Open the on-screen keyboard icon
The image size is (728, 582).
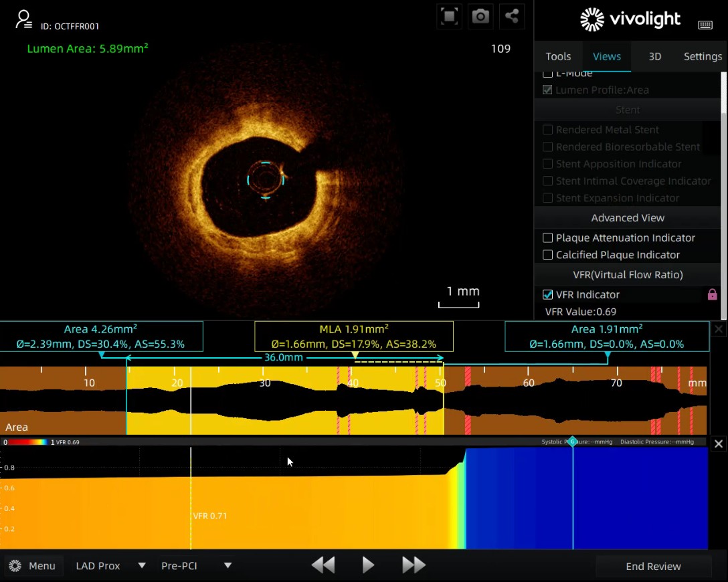tap(705, 25)
